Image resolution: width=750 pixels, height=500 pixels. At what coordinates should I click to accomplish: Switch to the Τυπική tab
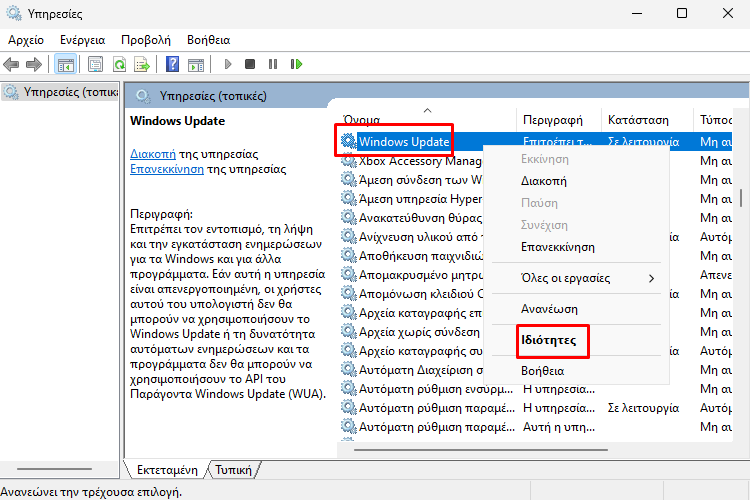tap(233, 470)
